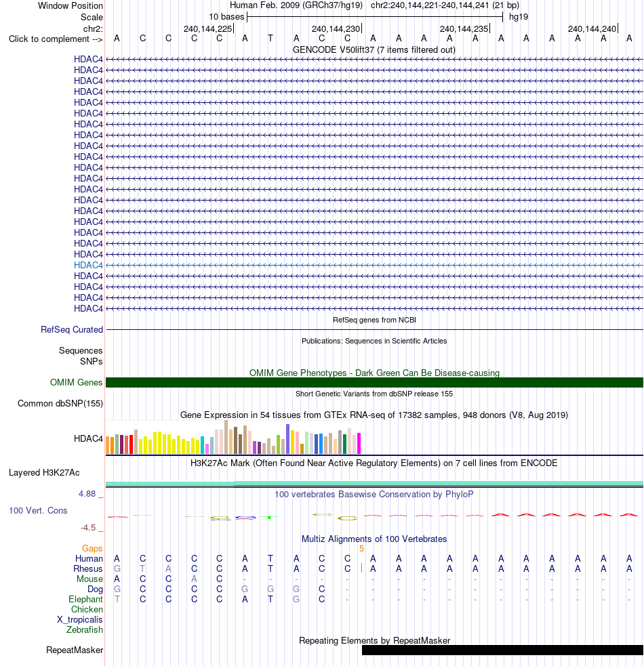Open 'Multiz Alignments of 100 Vertebrates' title
Viewport: 644px width, 666px height.
(374, 539)
